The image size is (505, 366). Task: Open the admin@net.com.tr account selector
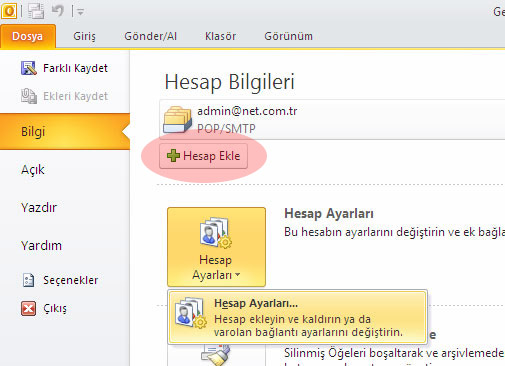coord(332,119)
